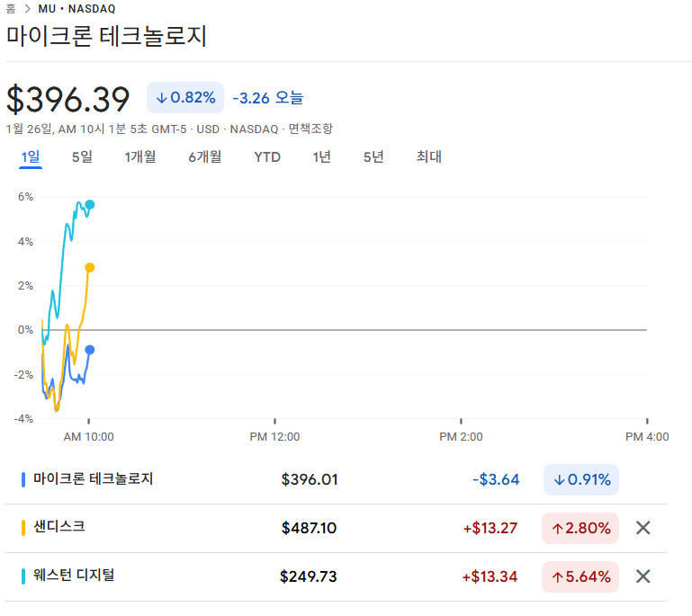Open the 샌디스크 stock row

click(59, 528)
